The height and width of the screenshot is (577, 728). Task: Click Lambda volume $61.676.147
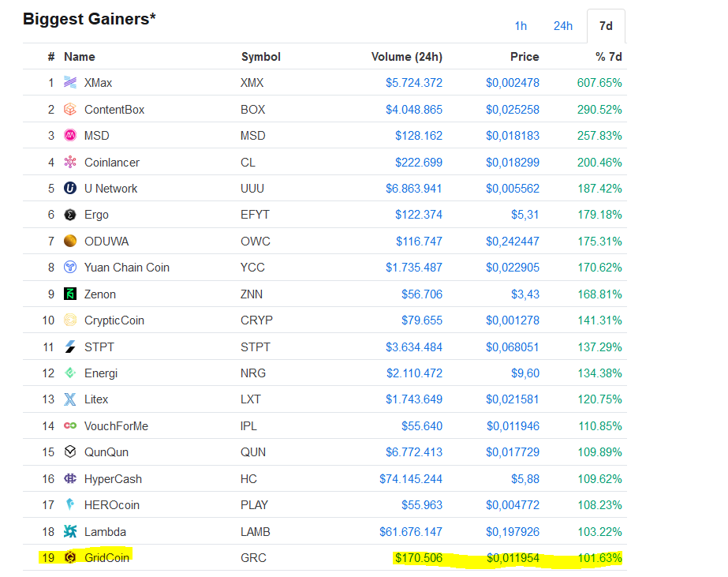click(x=411, y=531)
